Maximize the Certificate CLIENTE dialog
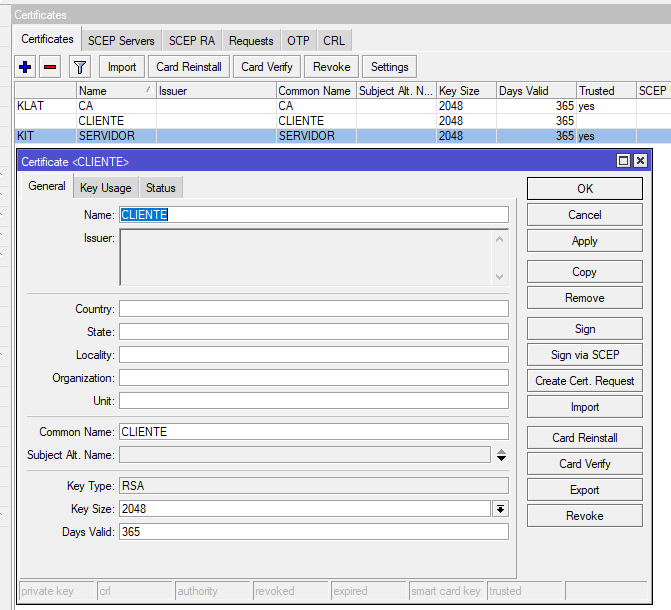This screenshot has width=671, height=610. point(623,161)
